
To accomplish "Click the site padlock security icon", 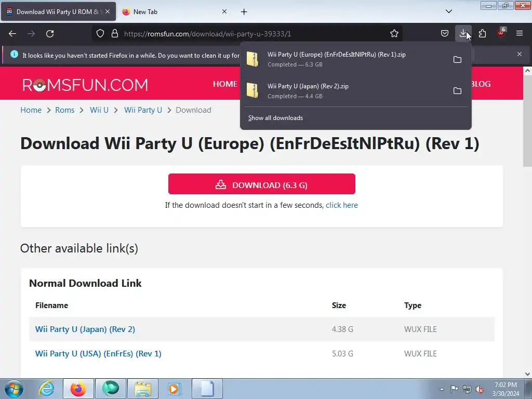I will pyautogui.click(x=115, y=34).
